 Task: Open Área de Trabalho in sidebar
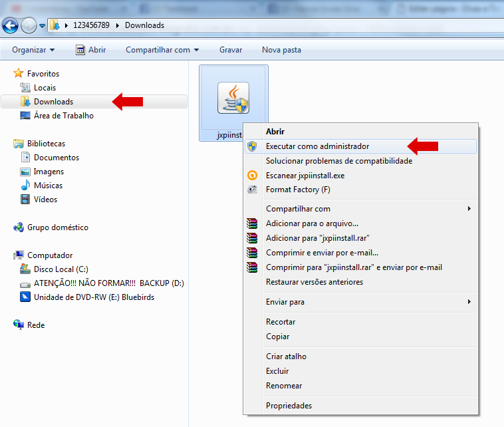(x=64, y=116)
